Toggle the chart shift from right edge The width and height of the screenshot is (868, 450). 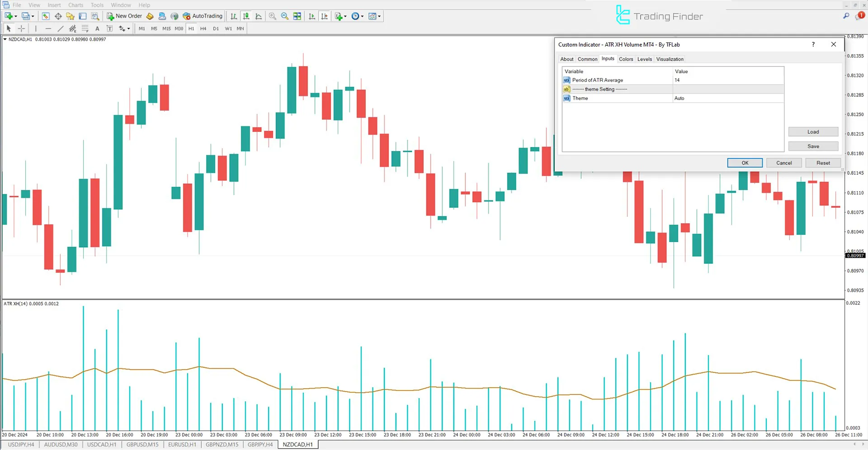324,16
